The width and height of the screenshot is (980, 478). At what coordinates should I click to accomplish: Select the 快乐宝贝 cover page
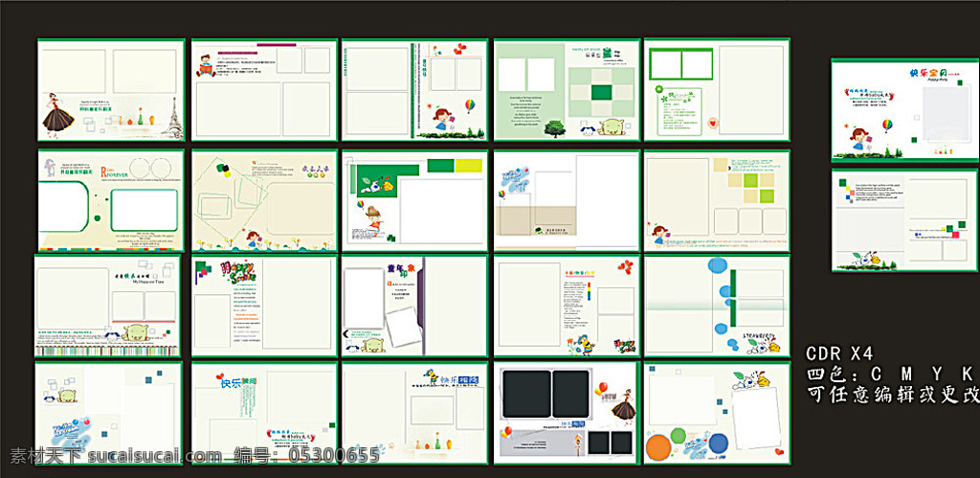pos(905,110)
